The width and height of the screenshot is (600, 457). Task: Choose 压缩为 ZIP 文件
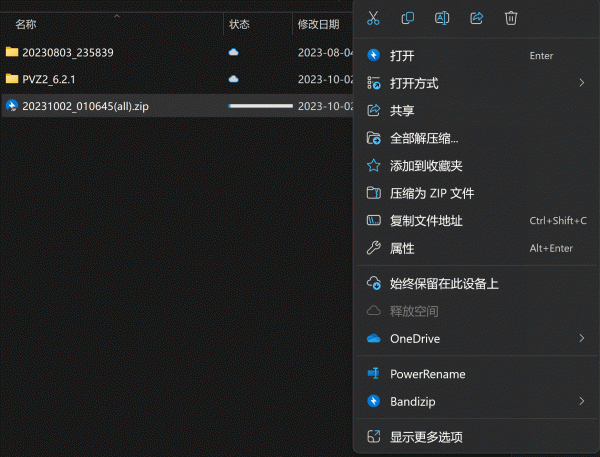pos(476,193)
